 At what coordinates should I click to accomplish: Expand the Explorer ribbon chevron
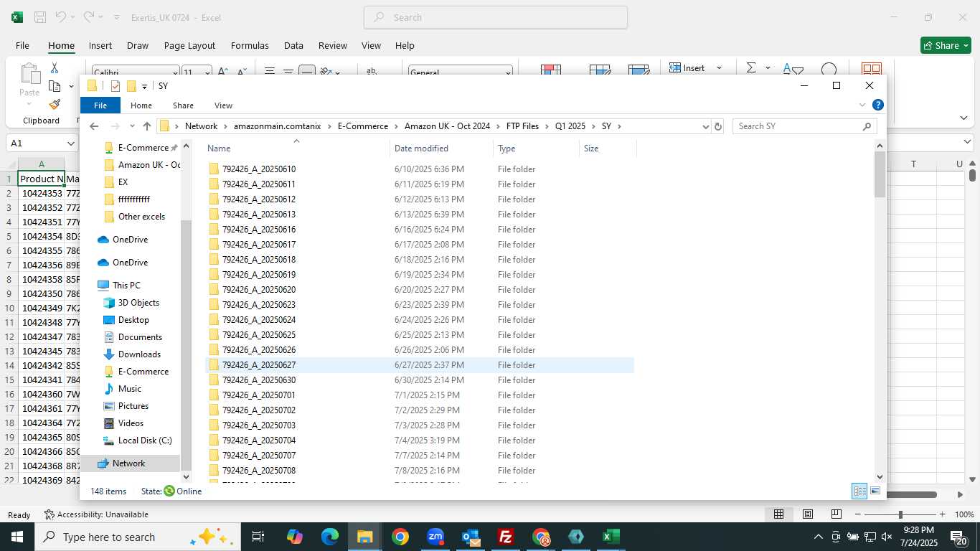point(862,105)
